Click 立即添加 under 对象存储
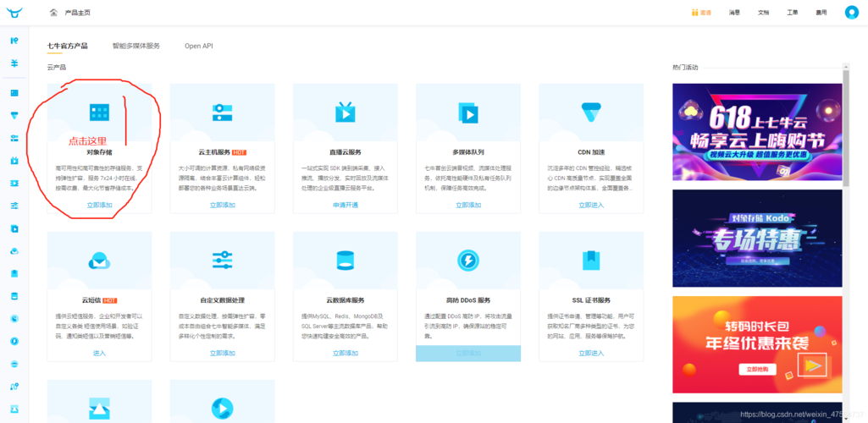Viewport: 868px width, 423px height. (x=100, y=205)
